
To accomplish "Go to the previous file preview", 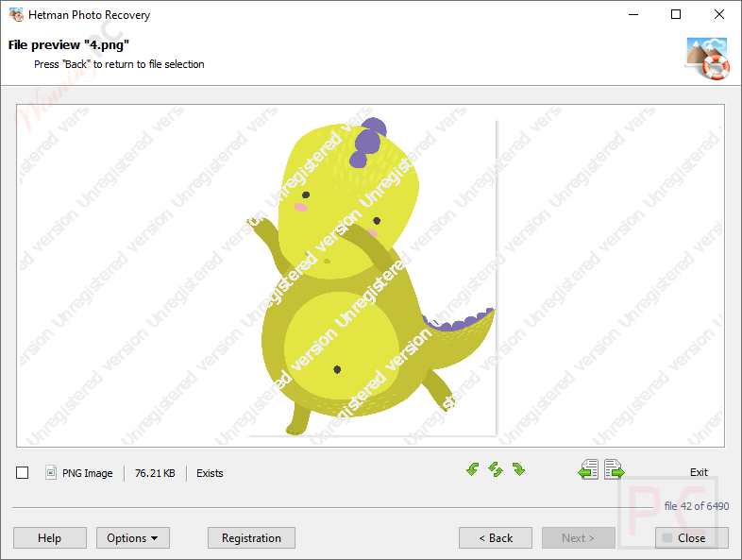I will tap(588, 469).
